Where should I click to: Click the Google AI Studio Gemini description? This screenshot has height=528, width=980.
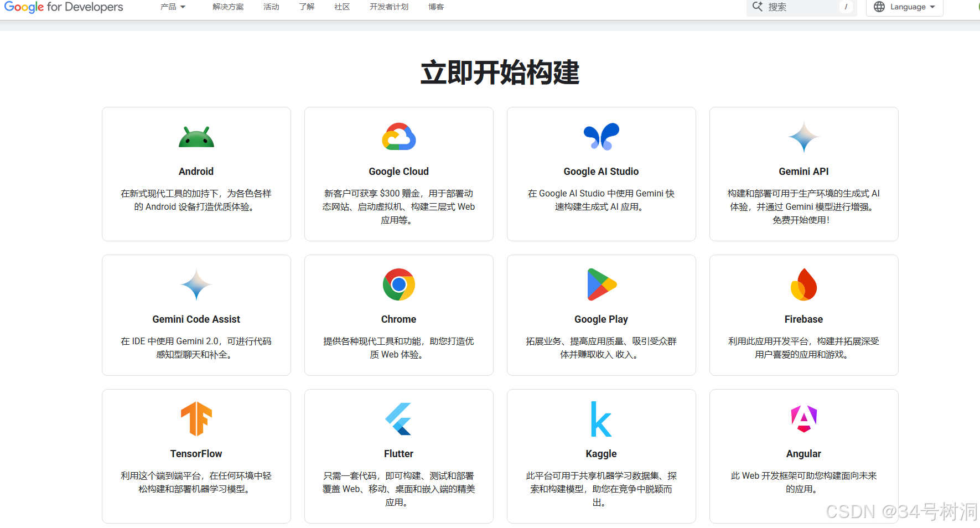601,200
